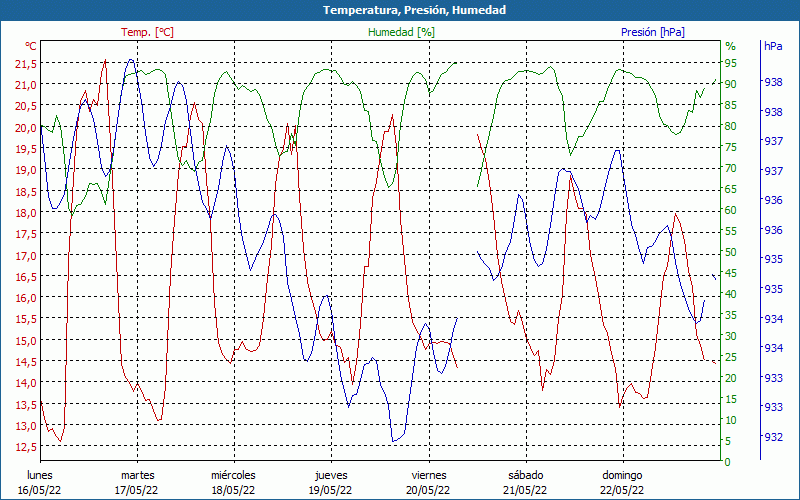Click the green '65' humidity axis tick
The height and width of the screenshot is (500, 800).
click(x=731, y=189)
